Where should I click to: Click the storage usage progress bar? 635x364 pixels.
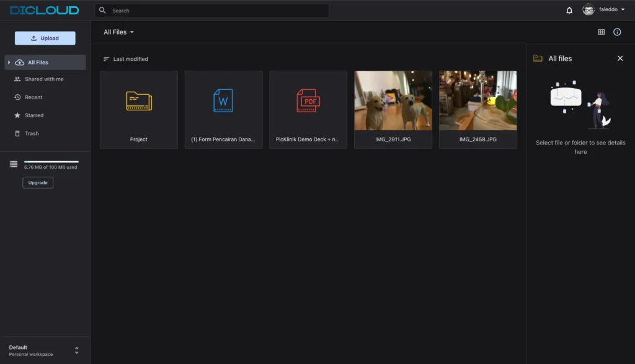[51, 161]
